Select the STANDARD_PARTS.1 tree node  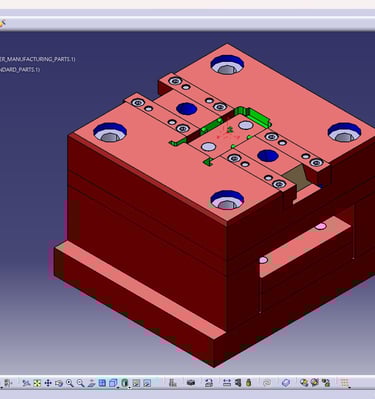coord(20,69)
